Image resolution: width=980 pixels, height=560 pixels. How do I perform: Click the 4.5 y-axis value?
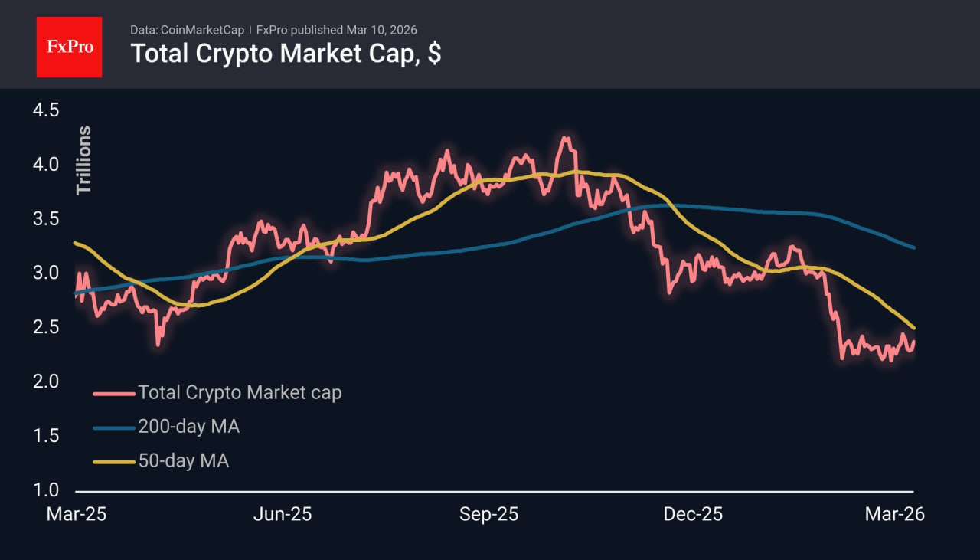pos(45,110)
